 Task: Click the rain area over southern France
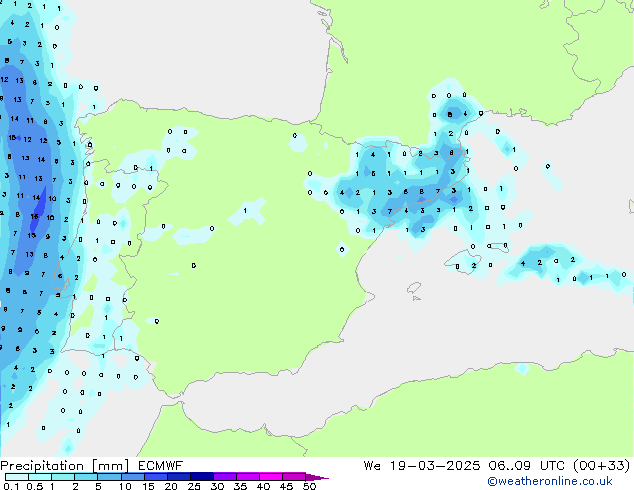click(x=455, y=110)
